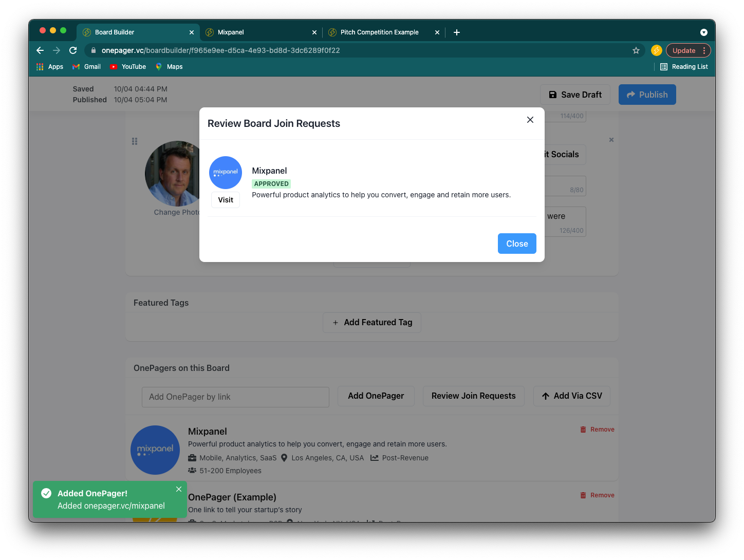Viewport: 744px width, 560px height.
Task: Open the Maps bookmark
Action: tap(169, 67)
